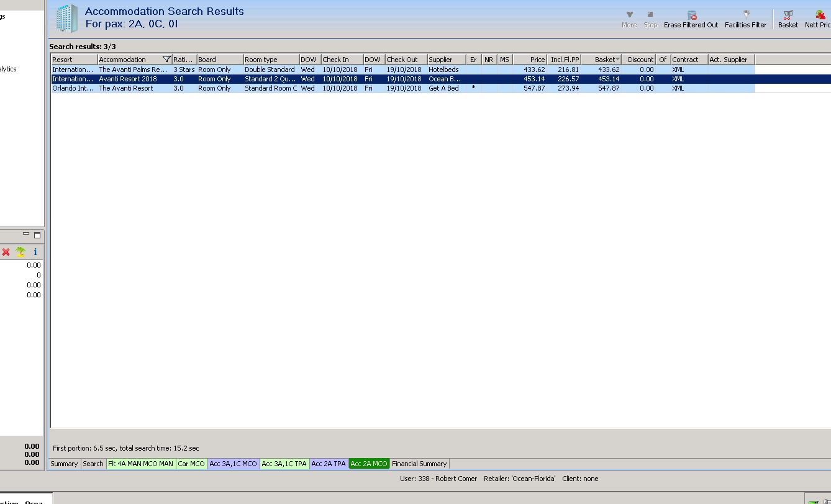
Task: Click the Accommodation Search Results title
Action: pyautogui.click(x=165, y=11)
